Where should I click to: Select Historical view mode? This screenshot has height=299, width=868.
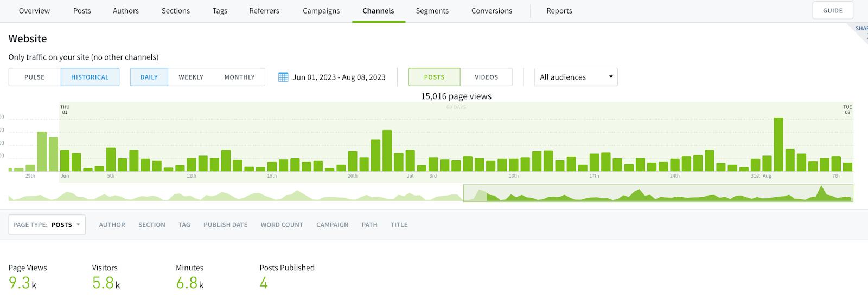coord(90,77)
